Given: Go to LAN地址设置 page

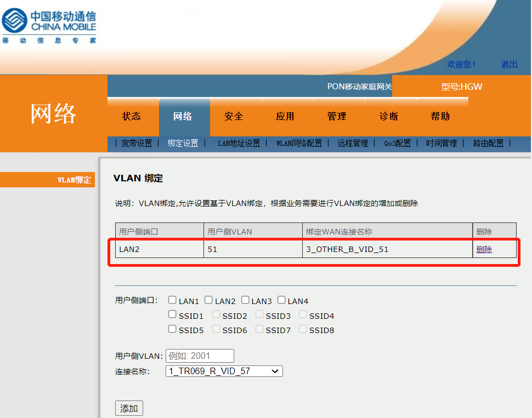Looking at the screenshot, I should 239,144.
